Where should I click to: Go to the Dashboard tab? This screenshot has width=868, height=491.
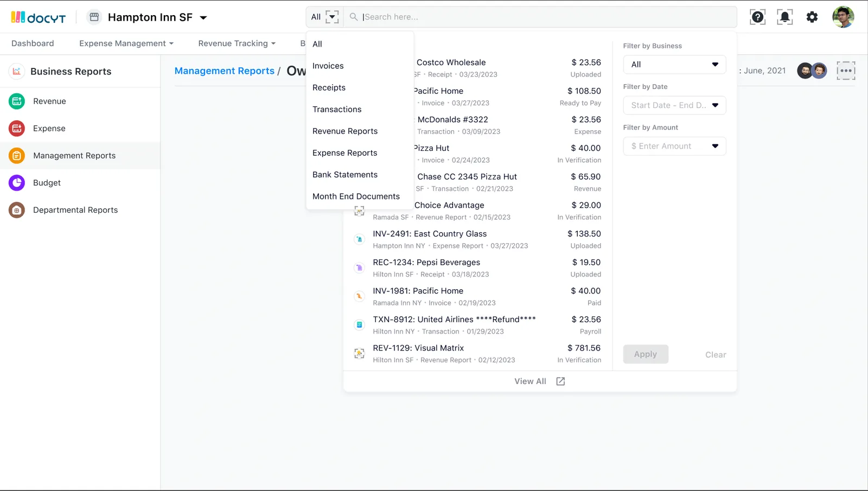click(33, 43)
